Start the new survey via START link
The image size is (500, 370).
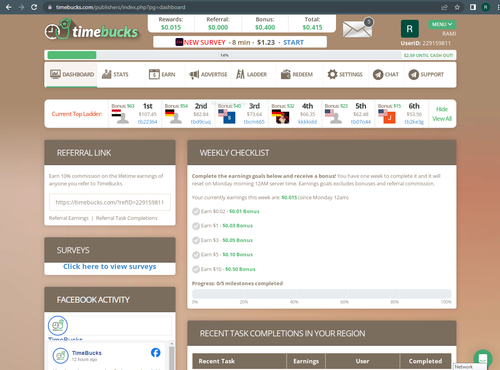tap(293, 42)
